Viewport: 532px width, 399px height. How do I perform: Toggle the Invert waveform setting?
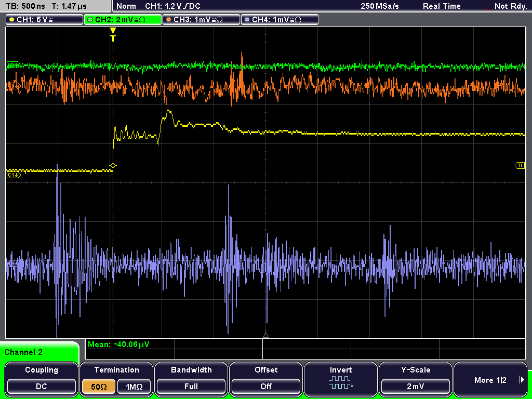(341, 379)
